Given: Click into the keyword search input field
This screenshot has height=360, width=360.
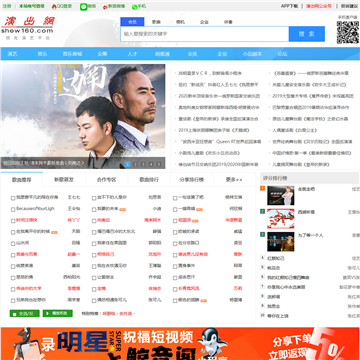Looking at the screenshot, I should click(x=205, y=34).
